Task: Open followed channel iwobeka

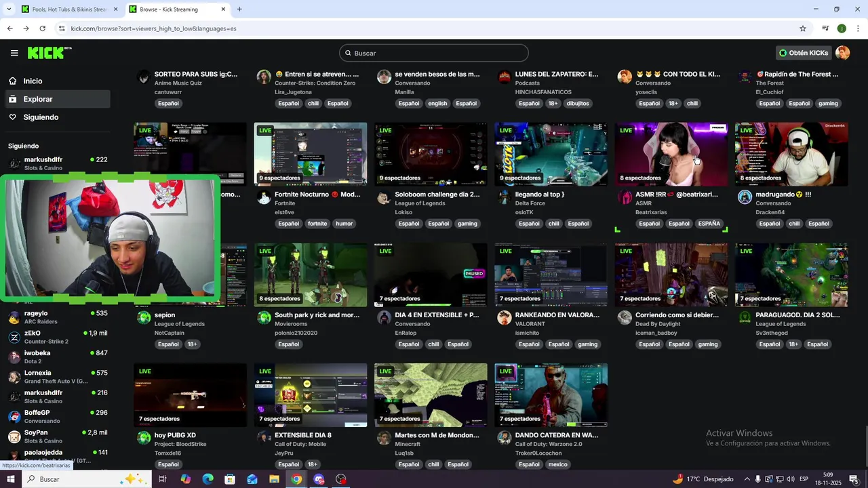Action: click(x=58, y=357)
